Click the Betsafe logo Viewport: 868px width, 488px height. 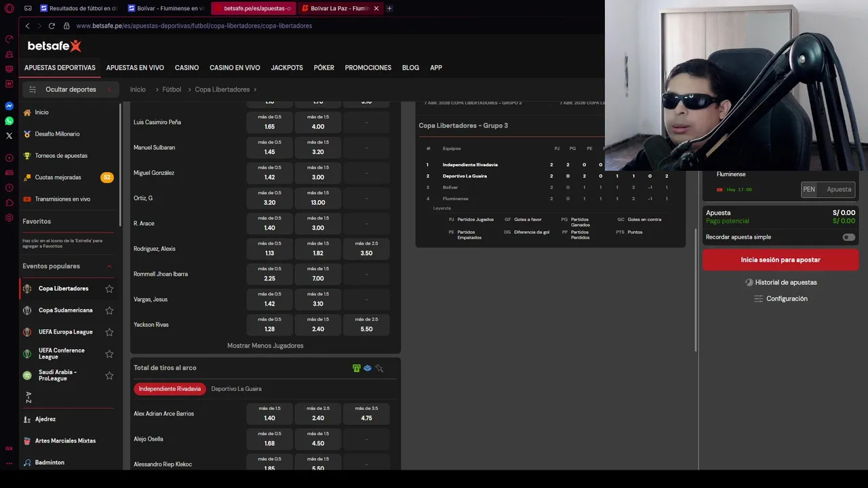pos(54,46)
